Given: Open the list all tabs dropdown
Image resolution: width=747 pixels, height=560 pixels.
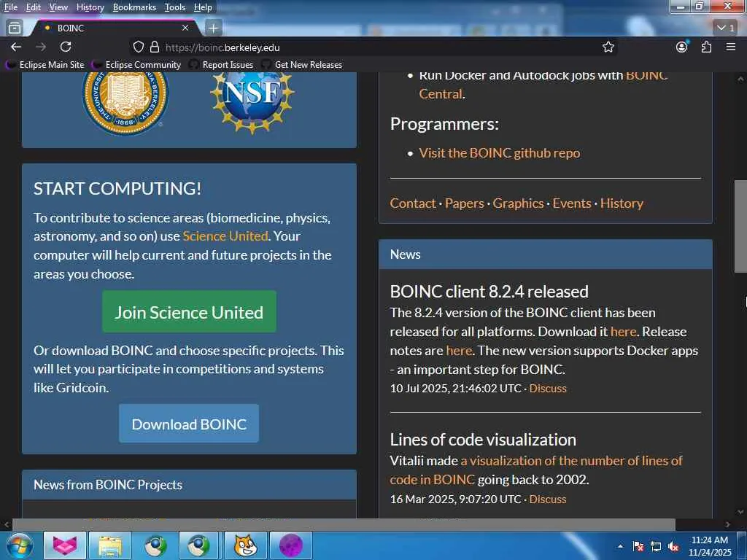Looking at the screenshot, I should (x=726, y=28).
